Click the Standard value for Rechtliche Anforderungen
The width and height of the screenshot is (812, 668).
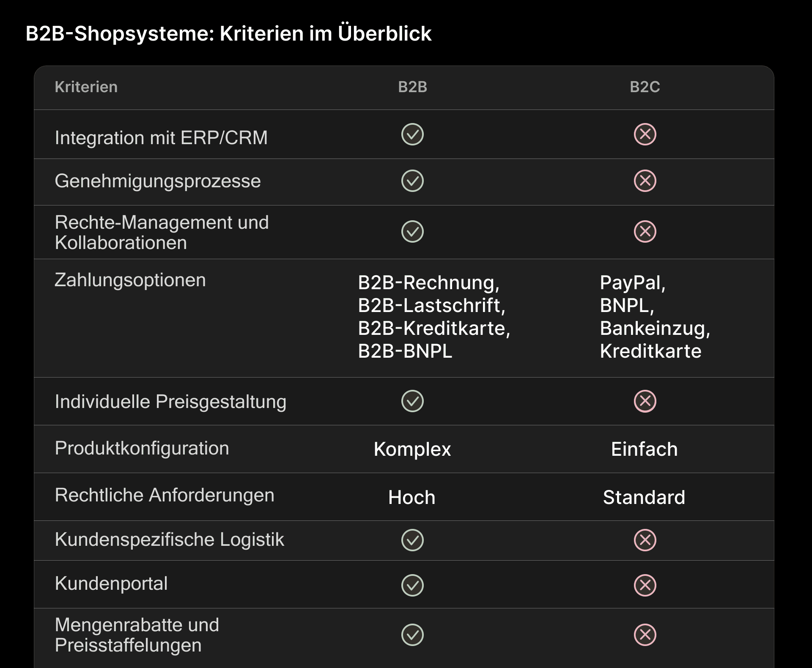tap(644, 497)
